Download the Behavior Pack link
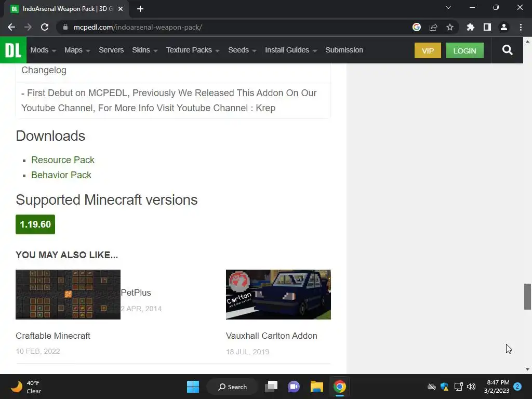Viewport: 532px width, 399px height. click(x=61, y=175)
